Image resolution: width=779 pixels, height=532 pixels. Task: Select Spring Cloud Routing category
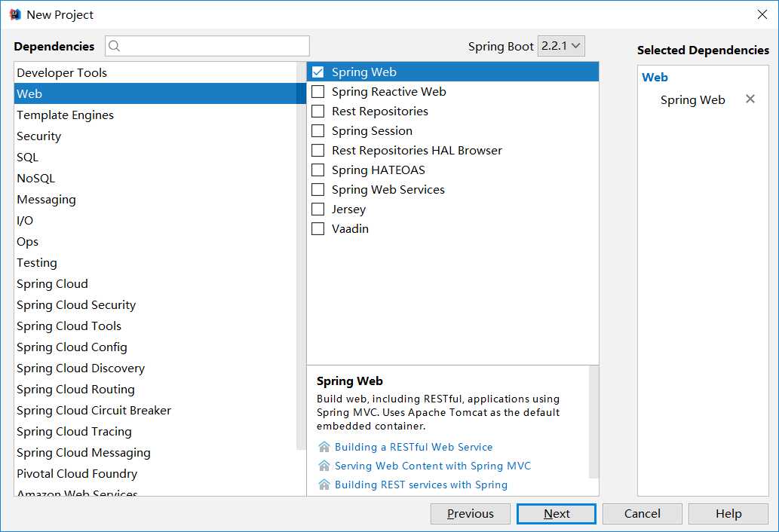pyautogui.click(x=155, y=389)
